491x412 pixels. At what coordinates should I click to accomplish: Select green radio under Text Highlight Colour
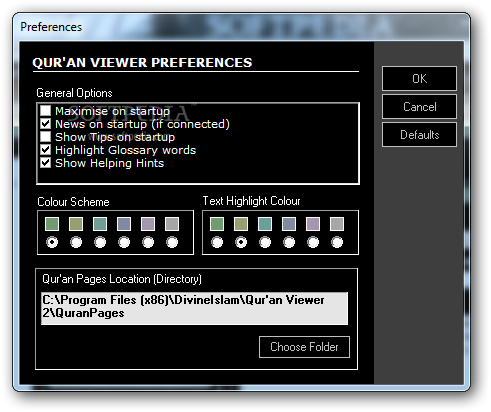click(217, 242)
